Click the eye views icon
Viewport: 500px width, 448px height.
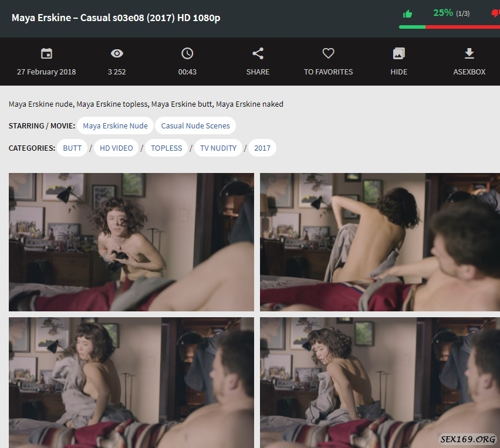(117, 54)
